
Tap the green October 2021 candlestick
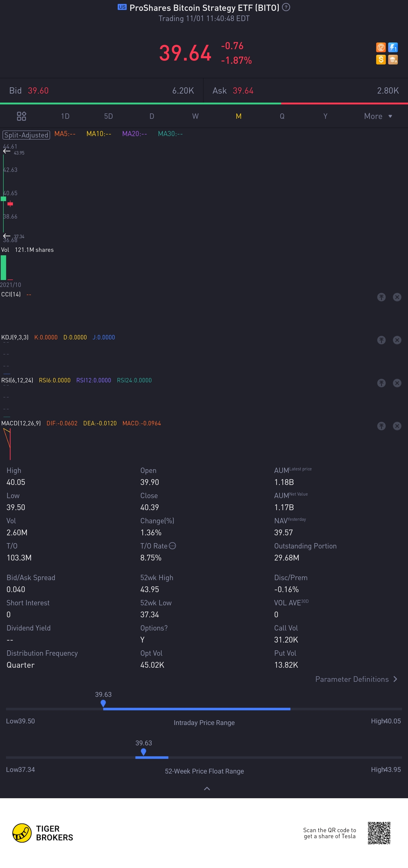[x=3, y=199]
